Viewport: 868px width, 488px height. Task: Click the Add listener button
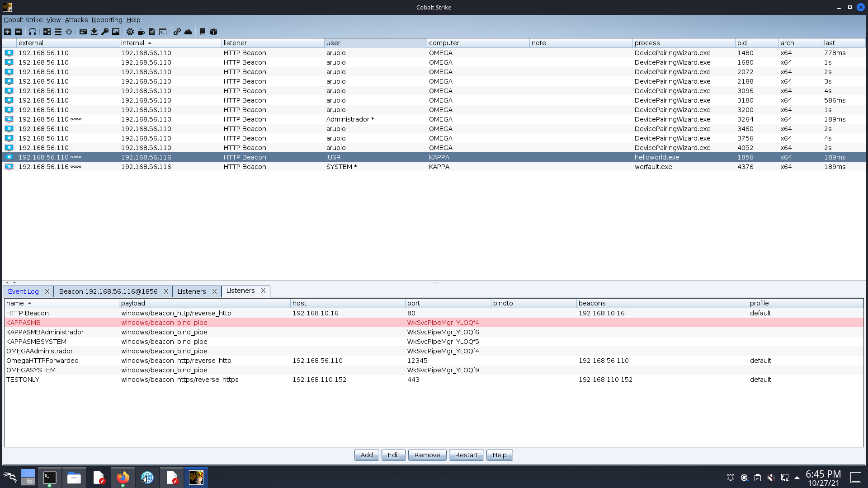[367, 455]
